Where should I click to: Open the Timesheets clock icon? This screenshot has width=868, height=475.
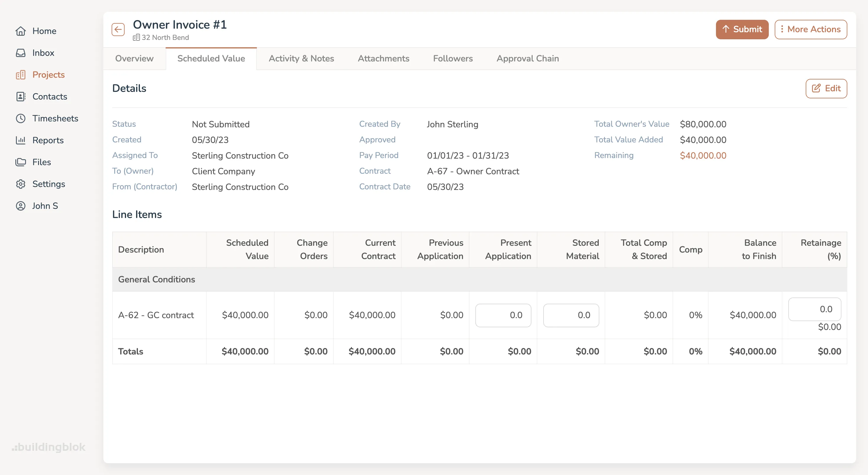point(21,118)
